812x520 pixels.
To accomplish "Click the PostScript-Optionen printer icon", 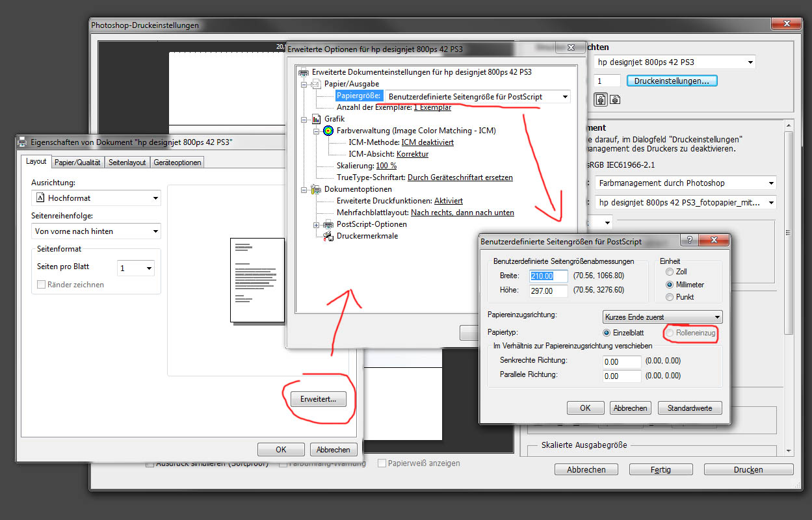I will click(x=328, y=224).
